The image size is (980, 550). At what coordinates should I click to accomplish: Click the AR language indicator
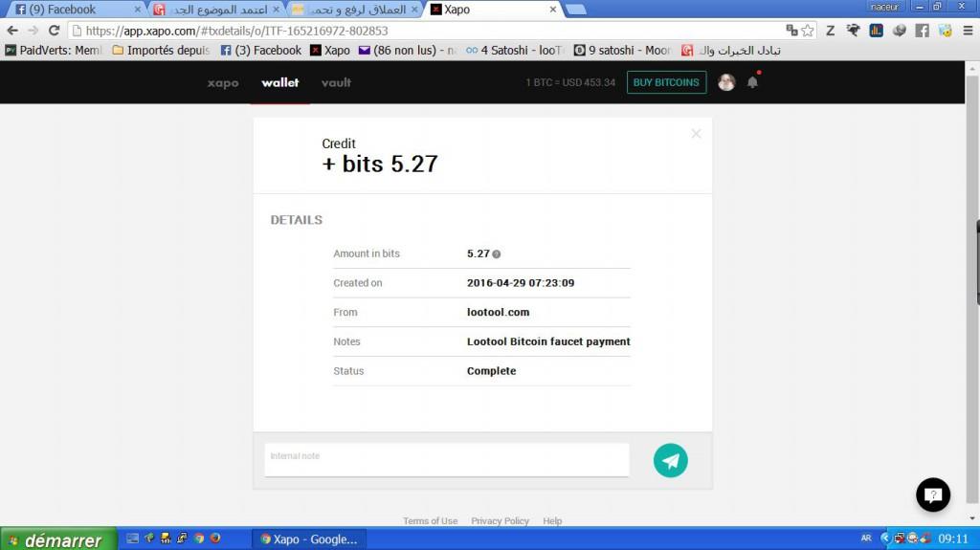pos(866,539)
